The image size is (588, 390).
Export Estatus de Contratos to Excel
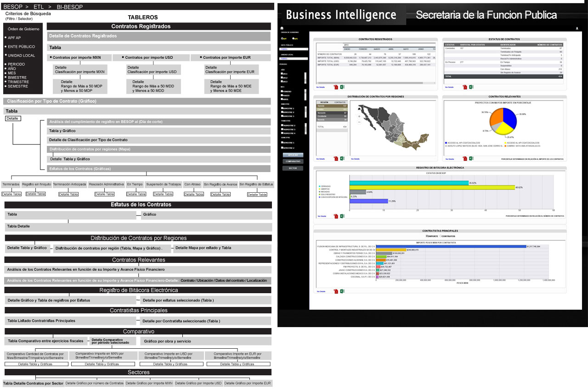471,87
